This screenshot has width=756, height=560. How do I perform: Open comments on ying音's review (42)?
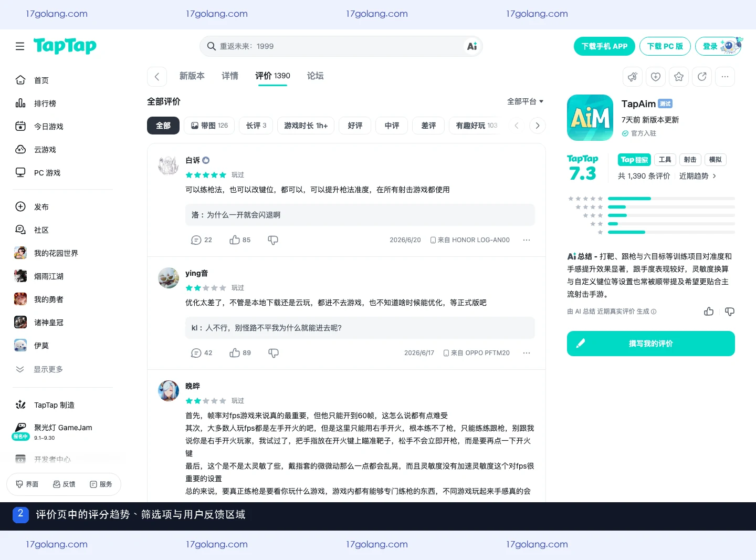(x=202, y=353)
